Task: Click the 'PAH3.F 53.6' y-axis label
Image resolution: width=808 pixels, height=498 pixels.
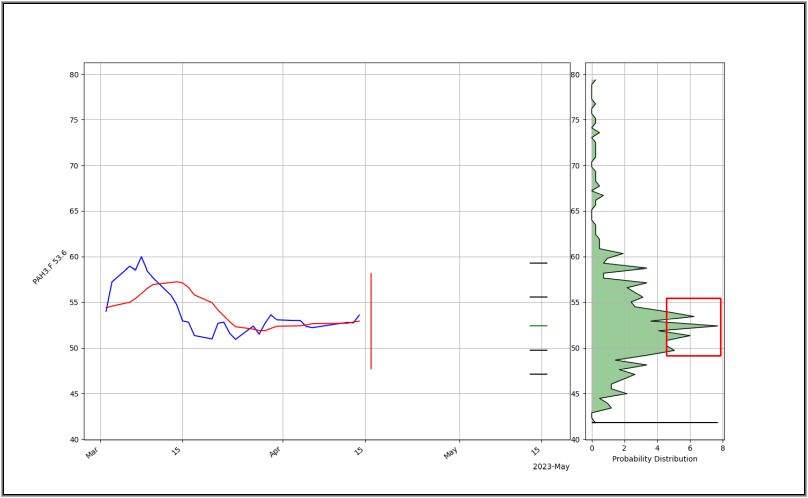Action: point(50,268)
